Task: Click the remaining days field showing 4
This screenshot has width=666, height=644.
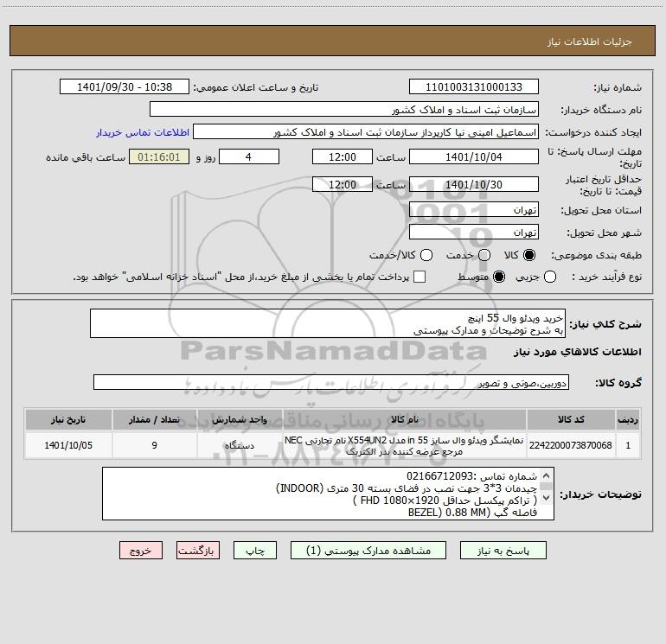Action: [249, 156]
